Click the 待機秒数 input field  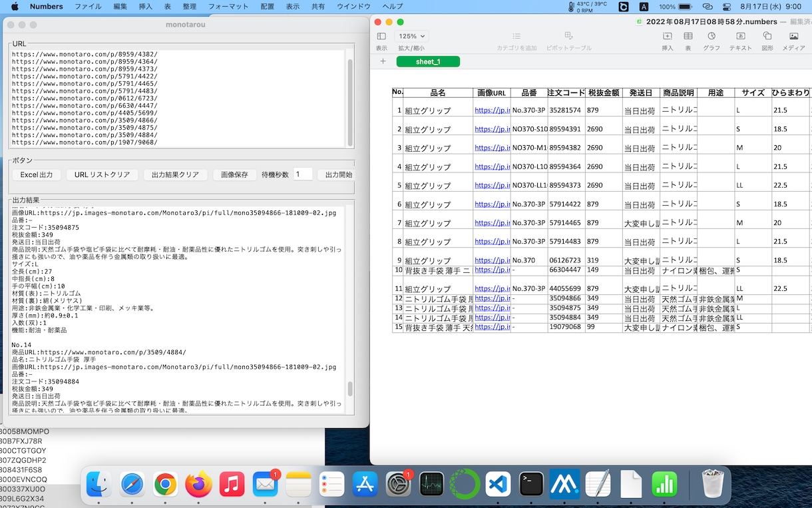(x=303, y=174)
